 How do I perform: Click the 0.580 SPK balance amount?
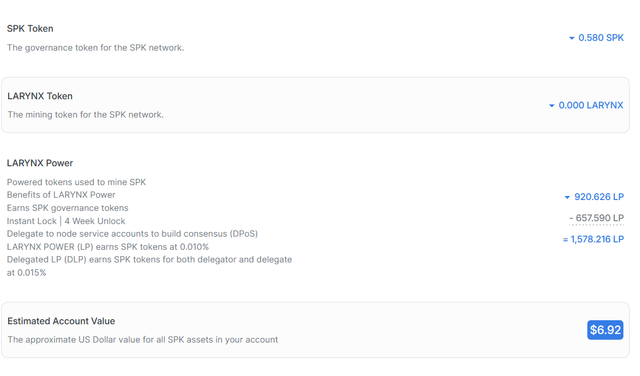601,38
